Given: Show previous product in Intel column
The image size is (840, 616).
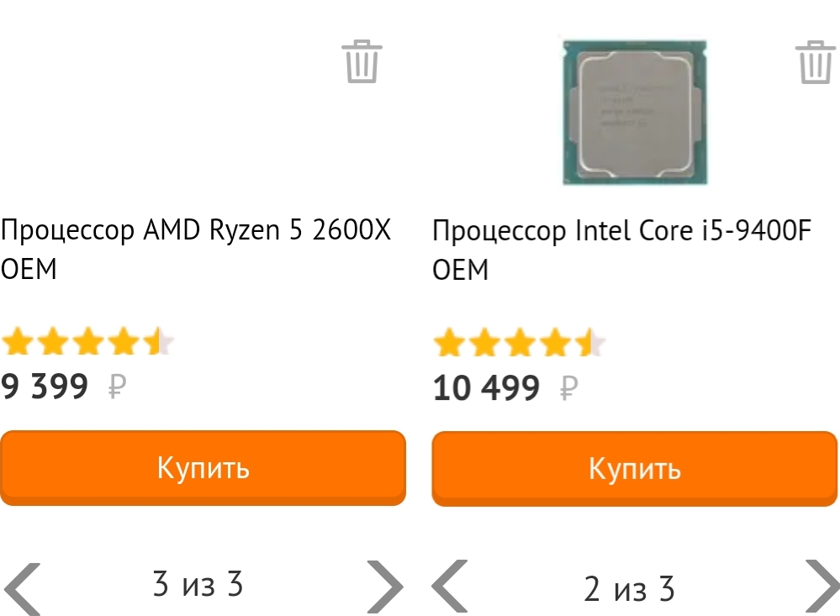Looking at the screenshot, I should [451, 587].
